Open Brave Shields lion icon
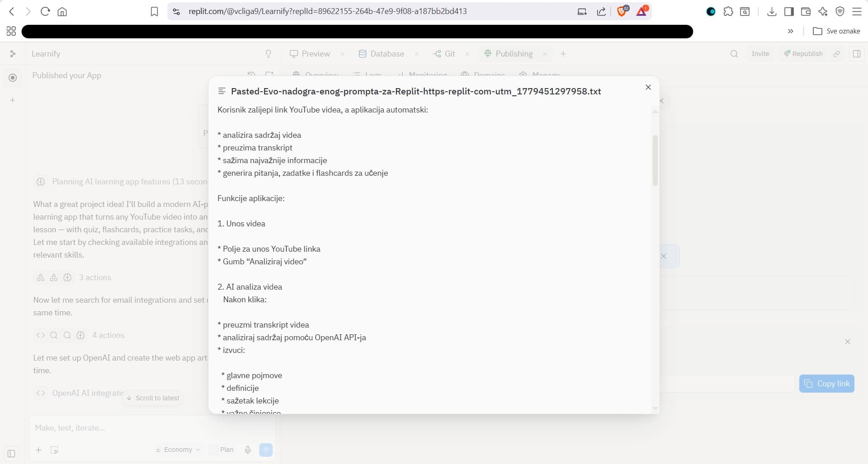The image size is (868, 464). click(x=623, y=11)
